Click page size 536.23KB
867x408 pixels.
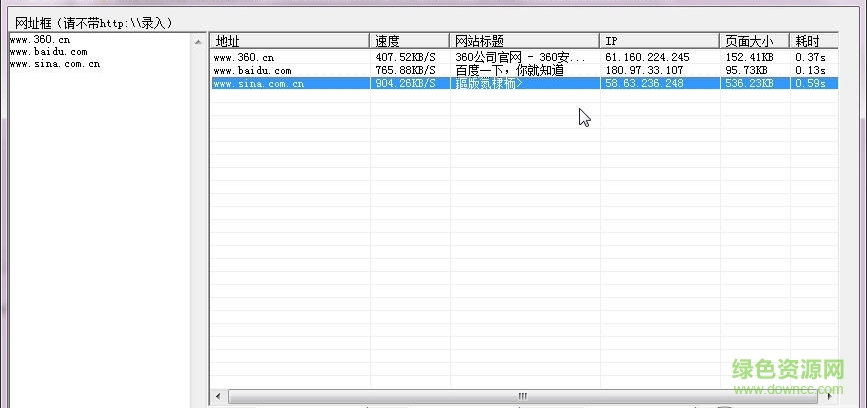[x=749, y=83]
